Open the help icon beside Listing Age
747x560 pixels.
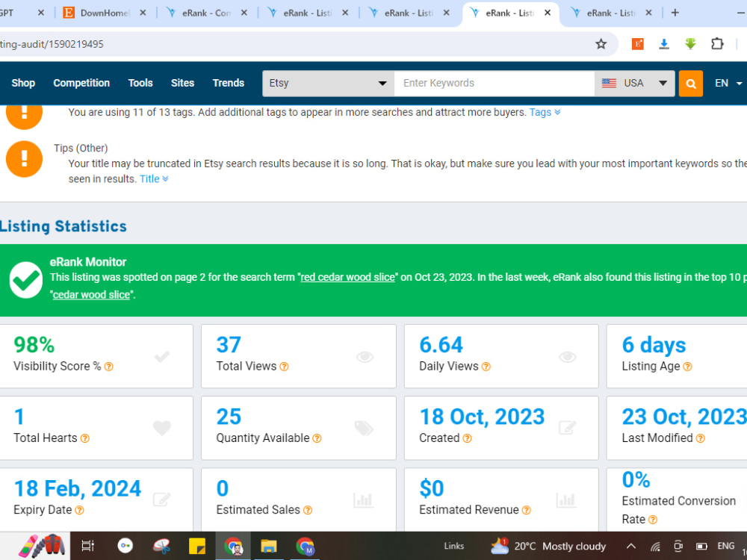pyautogui.click(x=687, y=367)
